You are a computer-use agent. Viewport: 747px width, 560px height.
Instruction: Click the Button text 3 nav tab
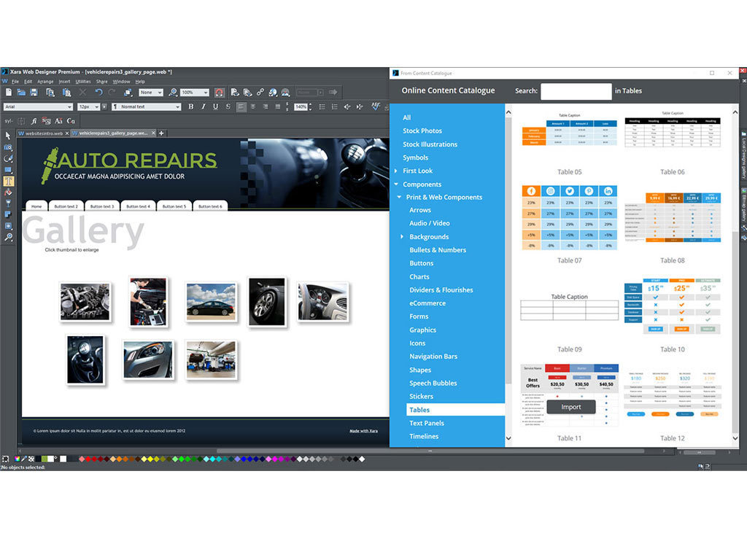[x=102, y=206]
